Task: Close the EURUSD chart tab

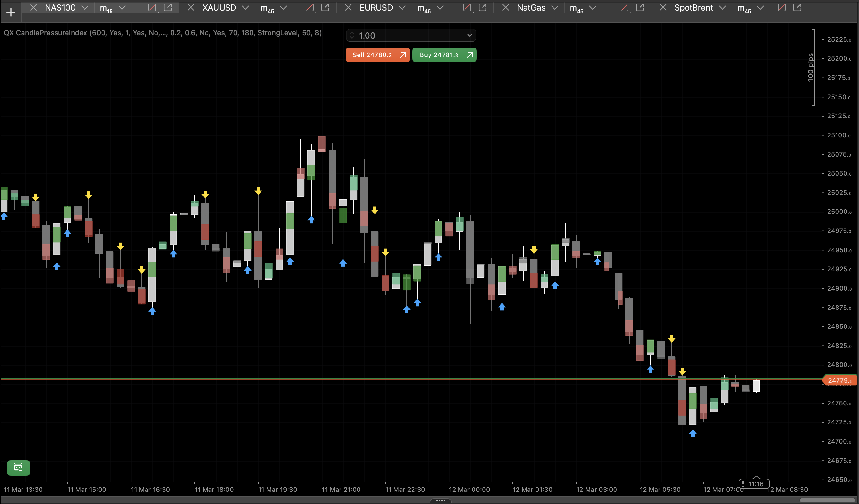Action: click(348, 7)
